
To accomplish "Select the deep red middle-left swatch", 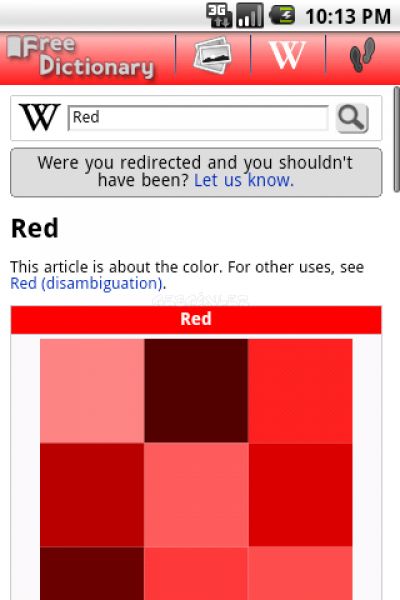I will [92, 495].
